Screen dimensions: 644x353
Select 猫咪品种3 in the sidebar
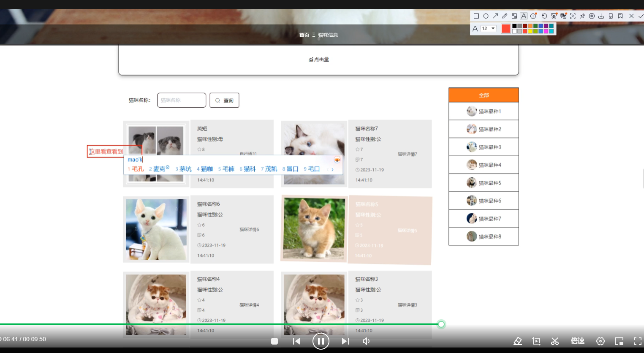click(x=484, y=147)
